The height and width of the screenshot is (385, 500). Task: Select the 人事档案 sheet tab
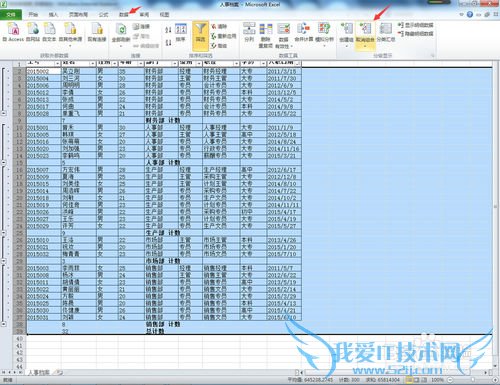39,372
